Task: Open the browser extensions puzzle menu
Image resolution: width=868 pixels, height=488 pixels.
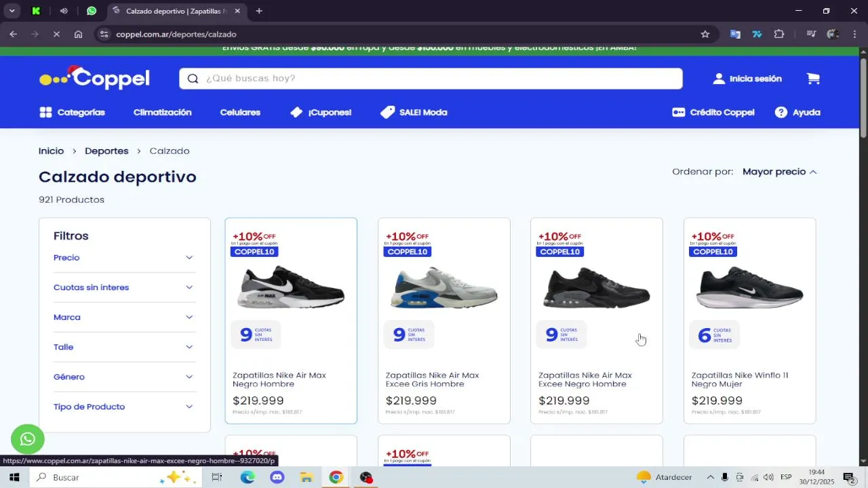Action: click(779, 34)
